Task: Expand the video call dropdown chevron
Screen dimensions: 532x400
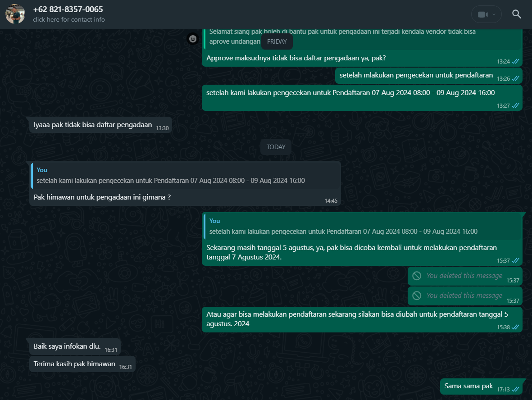Action: tap(494, 14)
